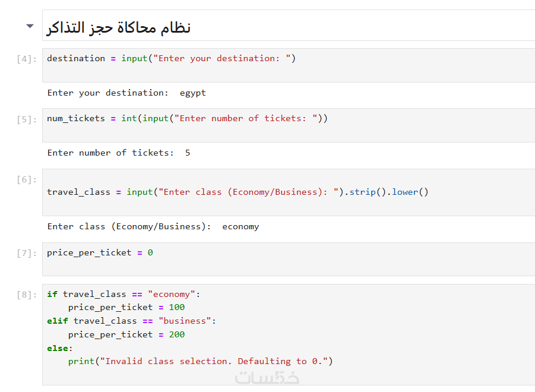
Task: Click the 'Enter number of tickets: 5' output
Action: click(119, 153)
